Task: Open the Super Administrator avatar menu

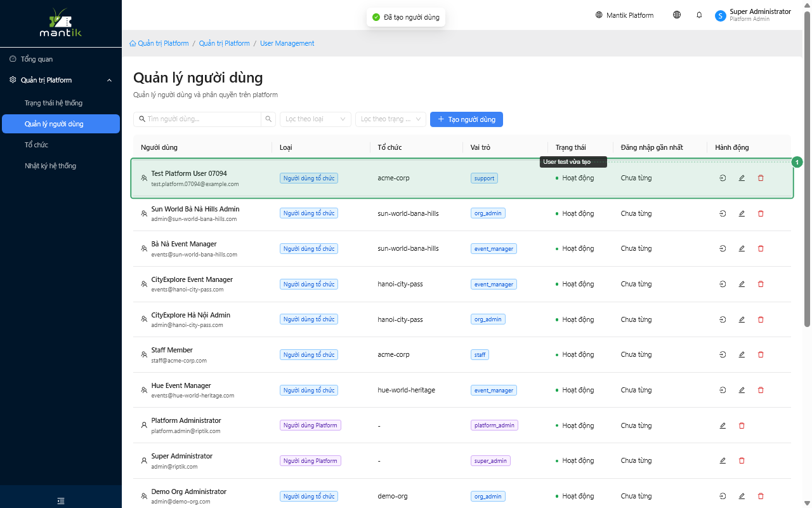Action: [753, 15]
